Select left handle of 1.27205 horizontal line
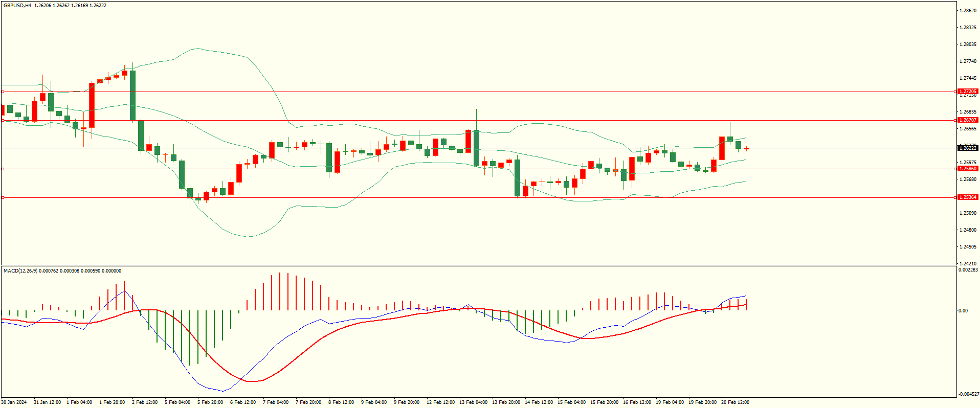Screen dimensions: 980x408 pos(3,92)
